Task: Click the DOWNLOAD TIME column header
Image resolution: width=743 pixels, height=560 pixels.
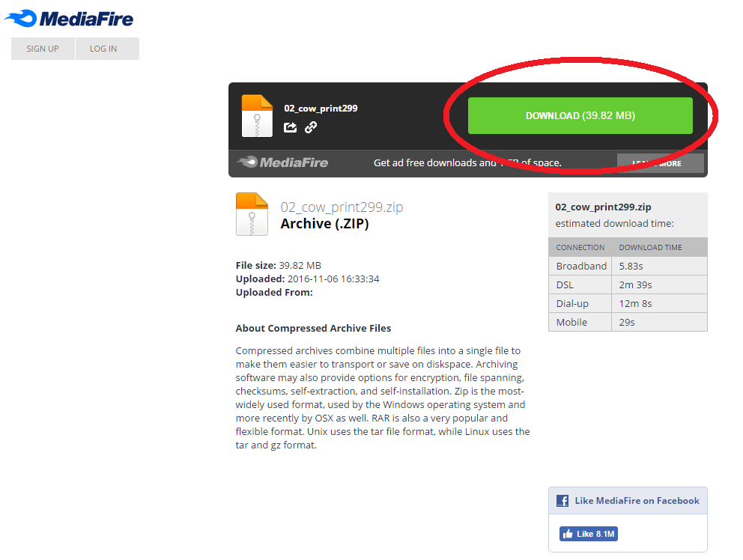Action: 650,247
